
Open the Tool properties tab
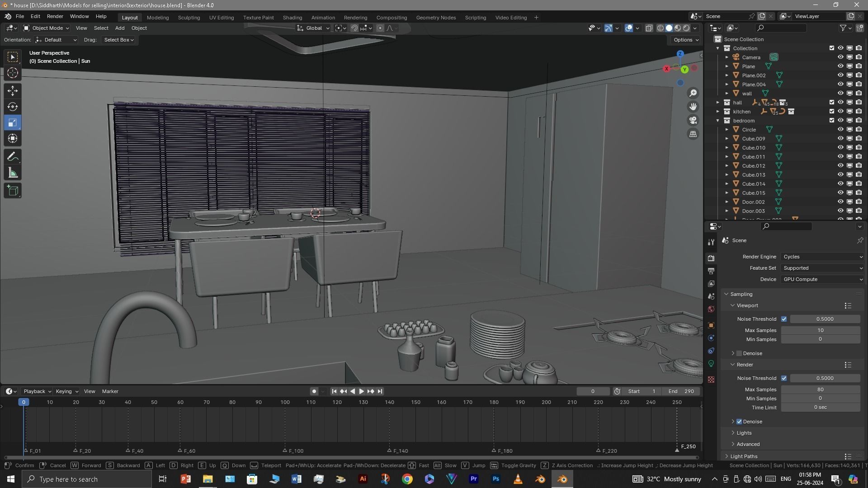tap(711, 242)
